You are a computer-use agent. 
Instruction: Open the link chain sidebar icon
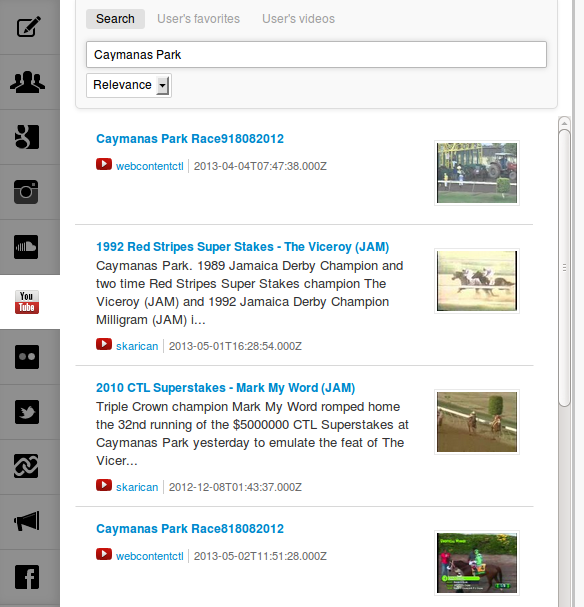coord(26,466)
